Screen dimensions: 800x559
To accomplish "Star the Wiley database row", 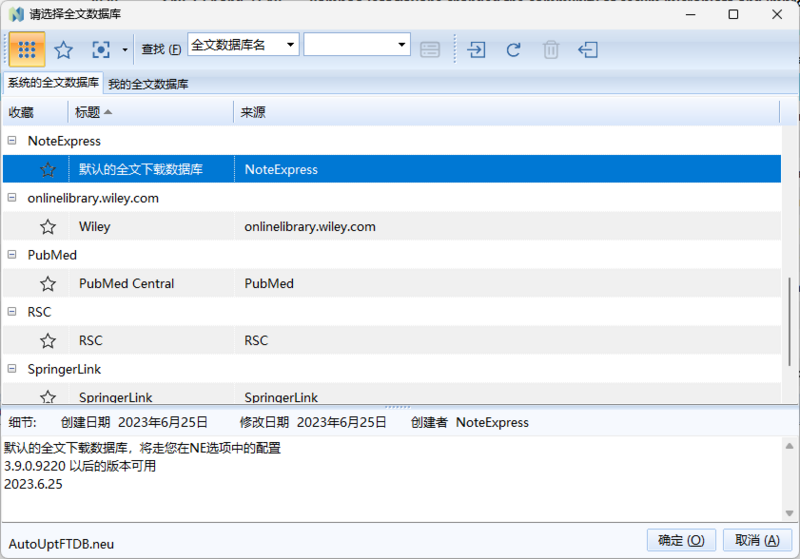I will tap(48, 226).
